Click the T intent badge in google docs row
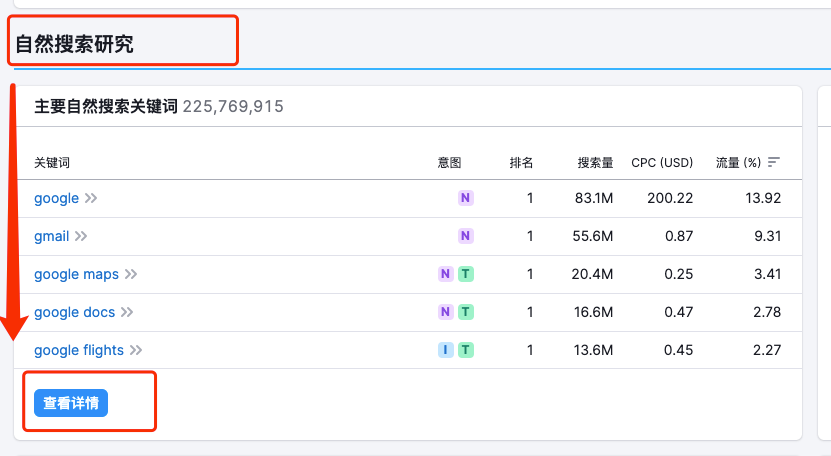Screen dimensions: 831x456 coord(465,312)
